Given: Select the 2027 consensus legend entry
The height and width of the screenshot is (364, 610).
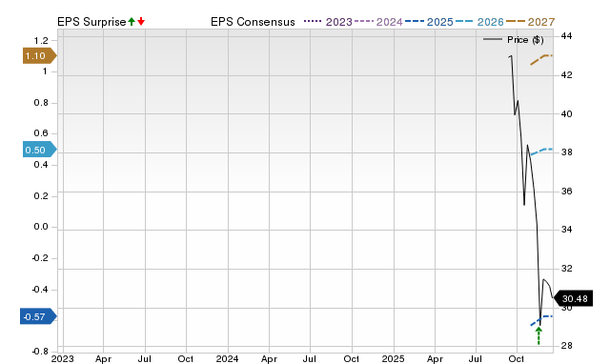Looking at the screenshot, I should click(x=530, y=22).
